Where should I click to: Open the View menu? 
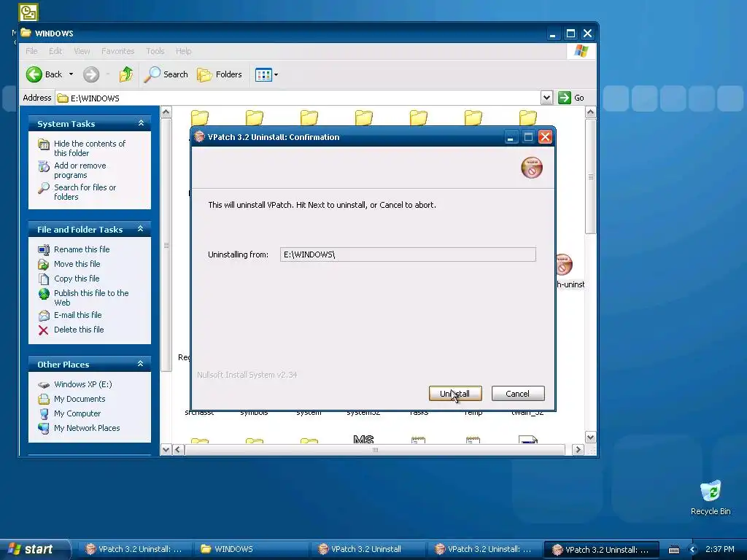(x=82, y=51)
